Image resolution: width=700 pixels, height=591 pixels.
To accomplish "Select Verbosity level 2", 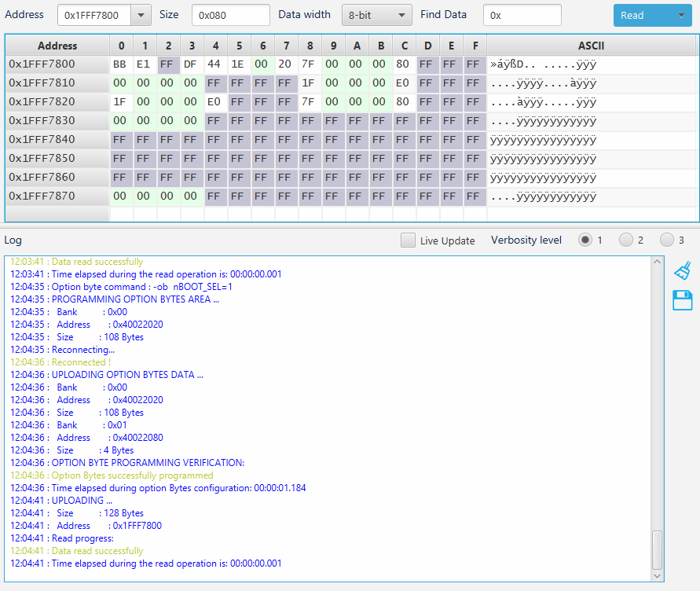I will [x=627, y=240].
